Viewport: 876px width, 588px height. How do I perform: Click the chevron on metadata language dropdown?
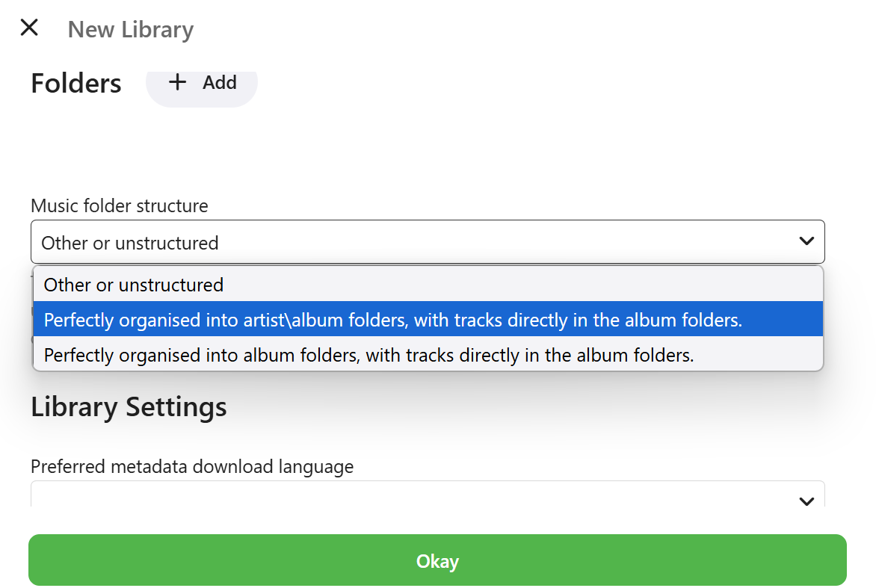point(806,501)
